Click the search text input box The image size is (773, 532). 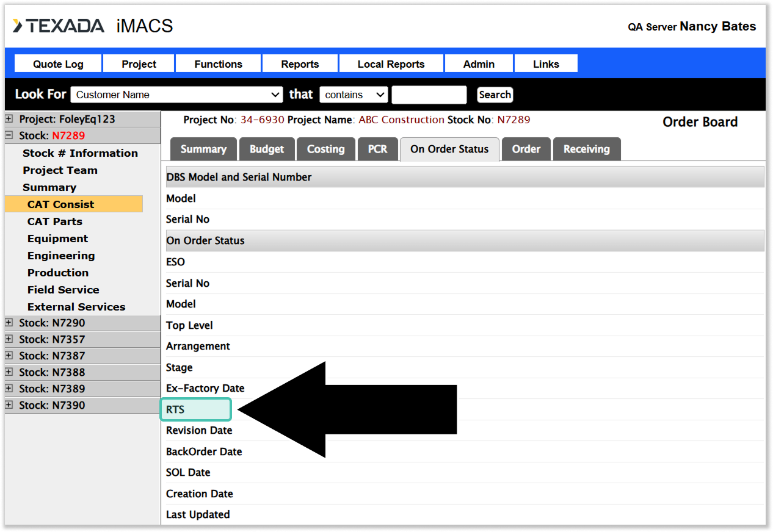tap(429, 95)
